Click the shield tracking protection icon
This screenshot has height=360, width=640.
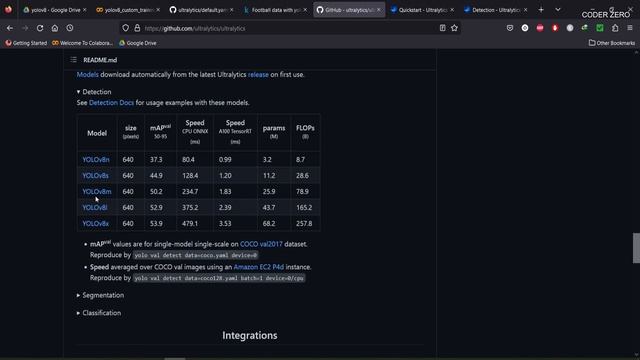[x=126, y=28]
